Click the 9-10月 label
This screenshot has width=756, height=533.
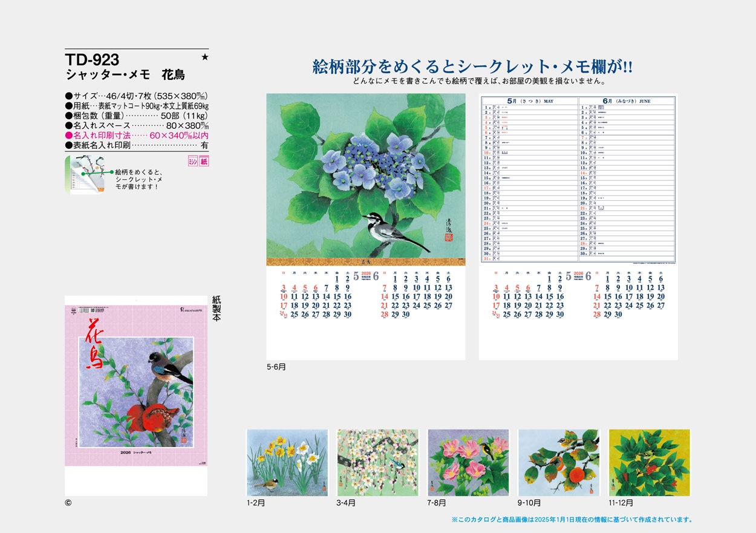(530, 503)
